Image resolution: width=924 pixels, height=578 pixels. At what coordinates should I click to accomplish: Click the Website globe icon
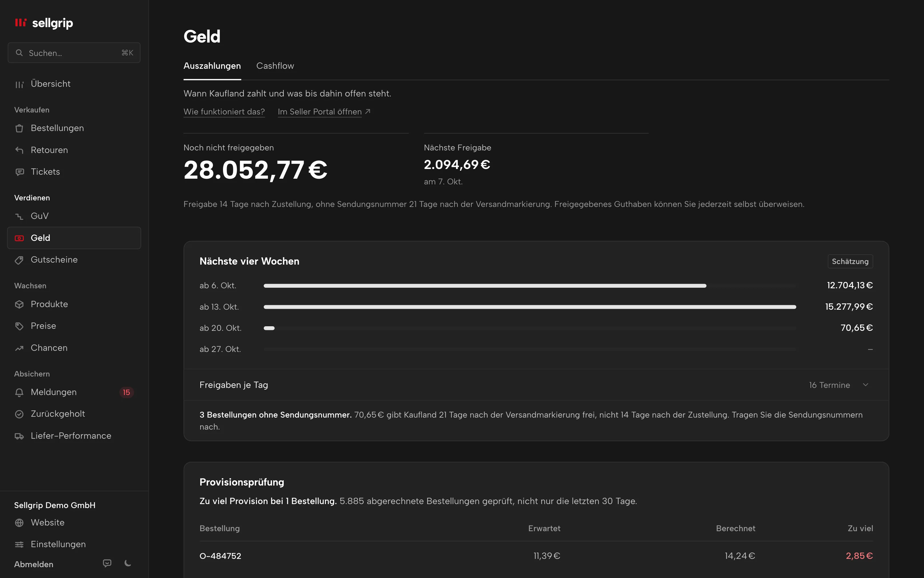click(x=19, y=523)
